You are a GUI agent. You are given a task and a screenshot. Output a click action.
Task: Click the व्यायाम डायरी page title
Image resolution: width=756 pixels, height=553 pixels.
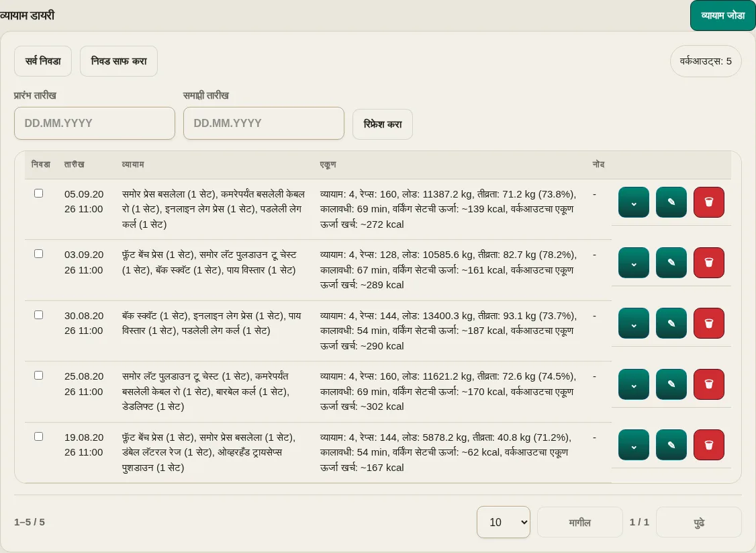click(28, 15)
